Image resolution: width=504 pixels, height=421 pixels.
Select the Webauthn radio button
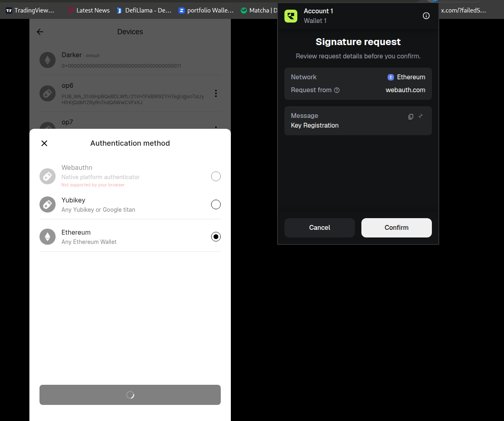[216, 176]
